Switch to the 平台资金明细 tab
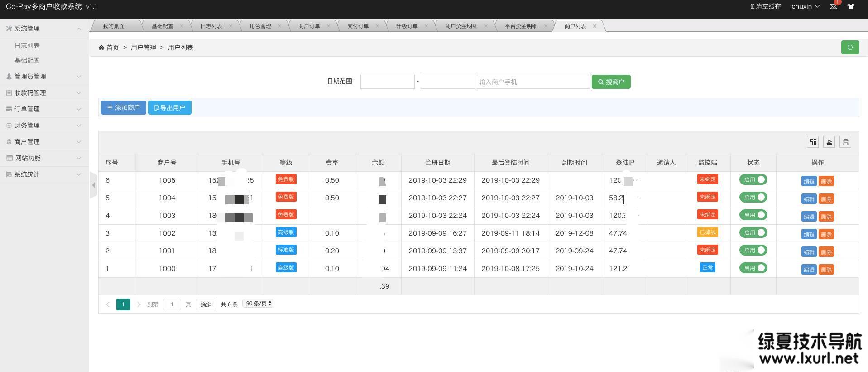Screen dimensions: 868x372 (x=521, y=26)
